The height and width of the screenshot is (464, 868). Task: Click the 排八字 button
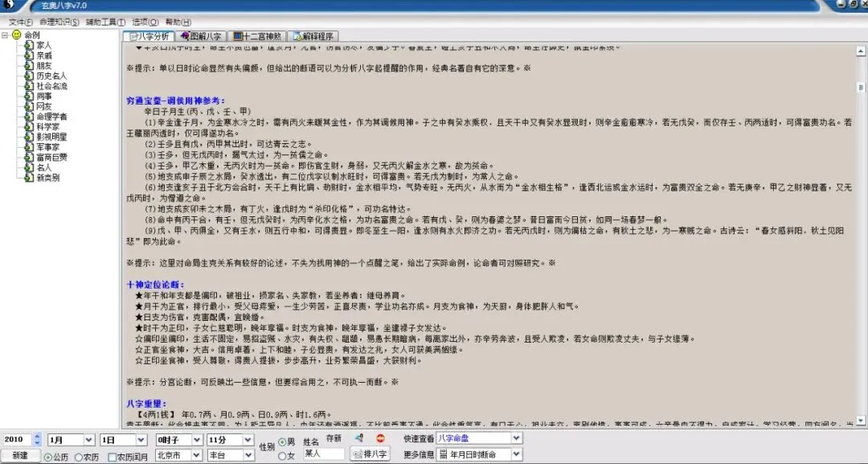point(369,454)
